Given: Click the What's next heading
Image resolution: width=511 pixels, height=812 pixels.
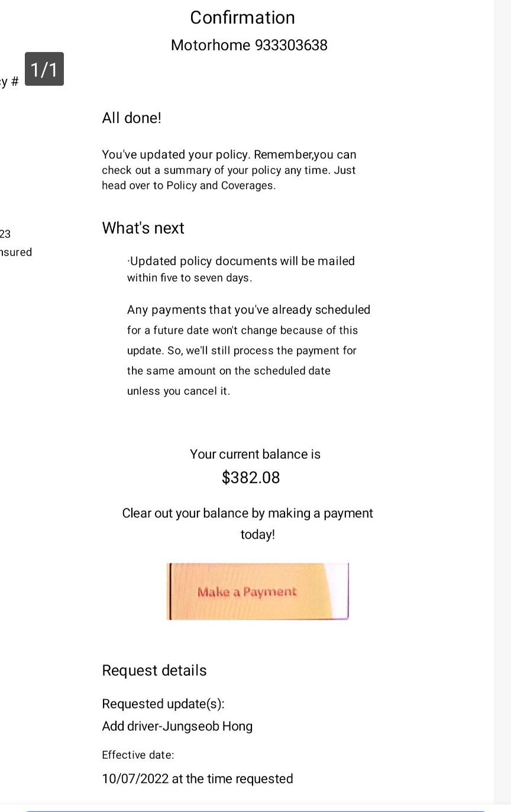Looking at the screenshot, I should [143, 228].
